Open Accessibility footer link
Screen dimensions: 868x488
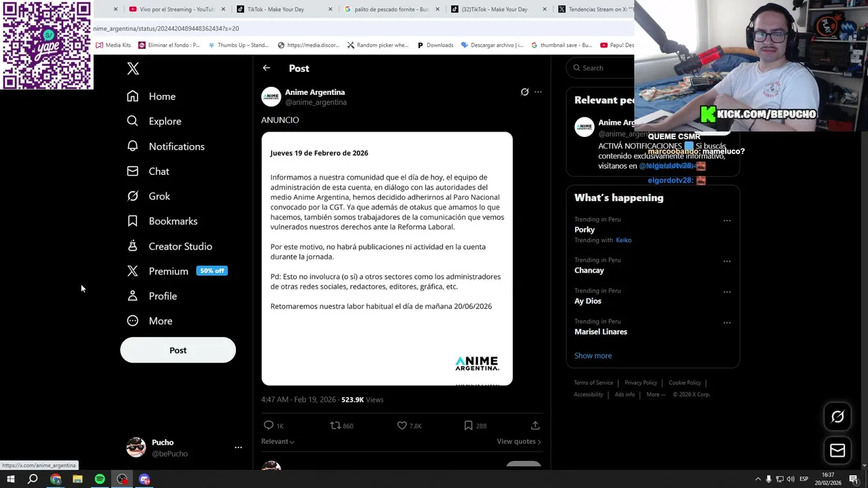click(589, 394)
